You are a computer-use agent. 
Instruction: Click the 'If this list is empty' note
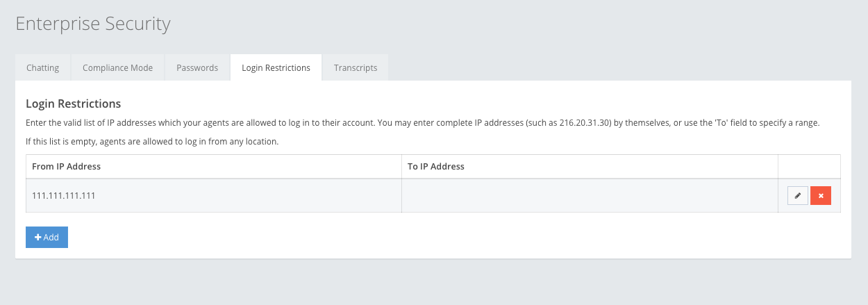point(152,142)
